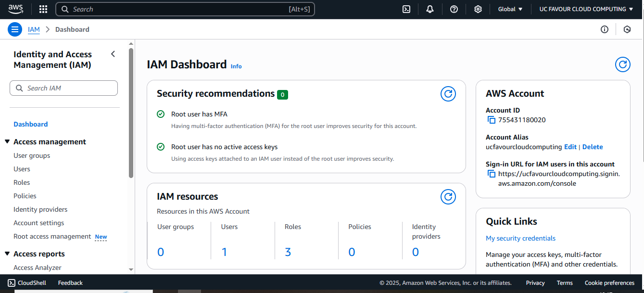Click the Dashboard breadcrumb text
Viewport: 644px width, 293px height.
72,29
